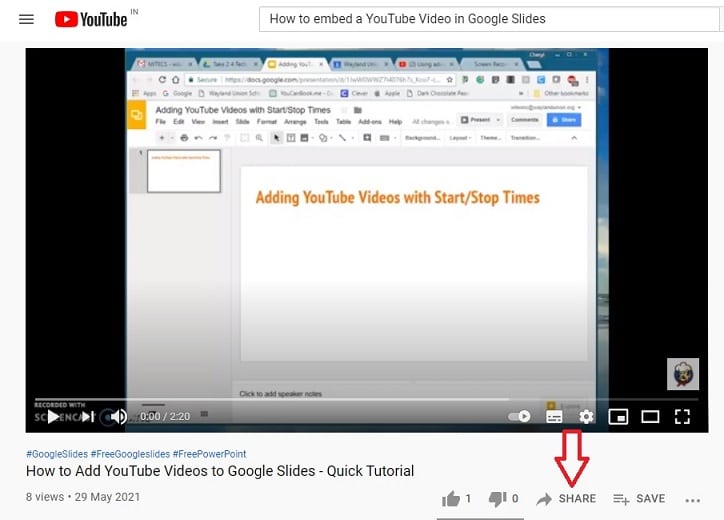Open the Insert menu in the recorded Slides window
This screenshot has width=724, height=520.
tap(220, 122)
